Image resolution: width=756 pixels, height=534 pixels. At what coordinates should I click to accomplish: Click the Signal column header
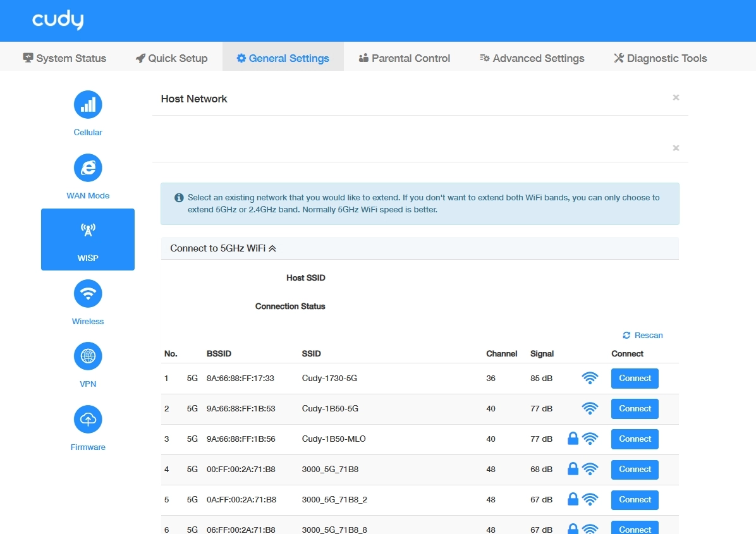542,354
